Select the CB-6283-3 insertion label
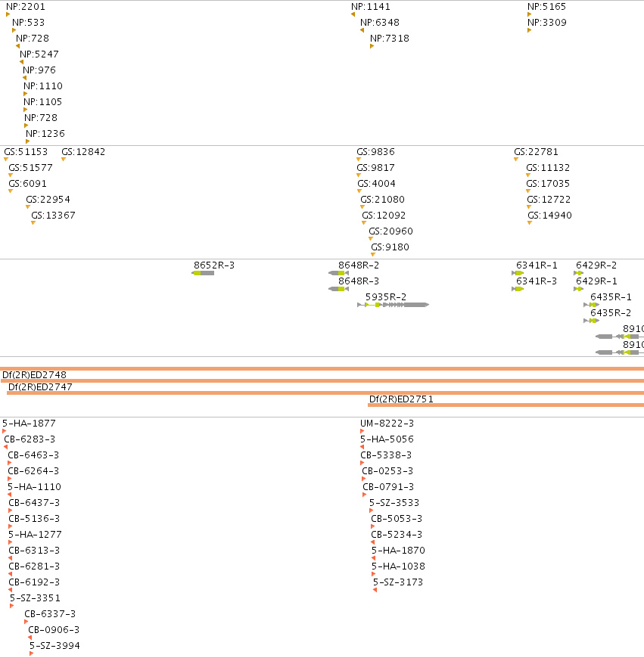This screenshot has width=644, height=658. click(x=30, y=439)
